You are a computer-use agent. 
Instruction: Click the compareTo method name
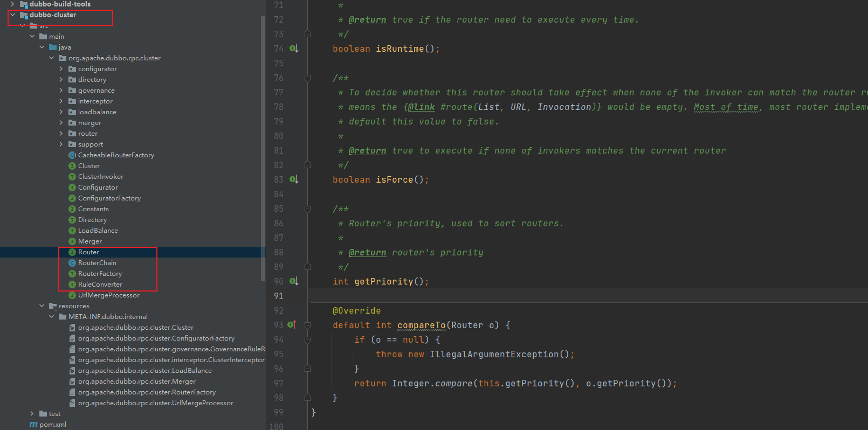point(422,325)
